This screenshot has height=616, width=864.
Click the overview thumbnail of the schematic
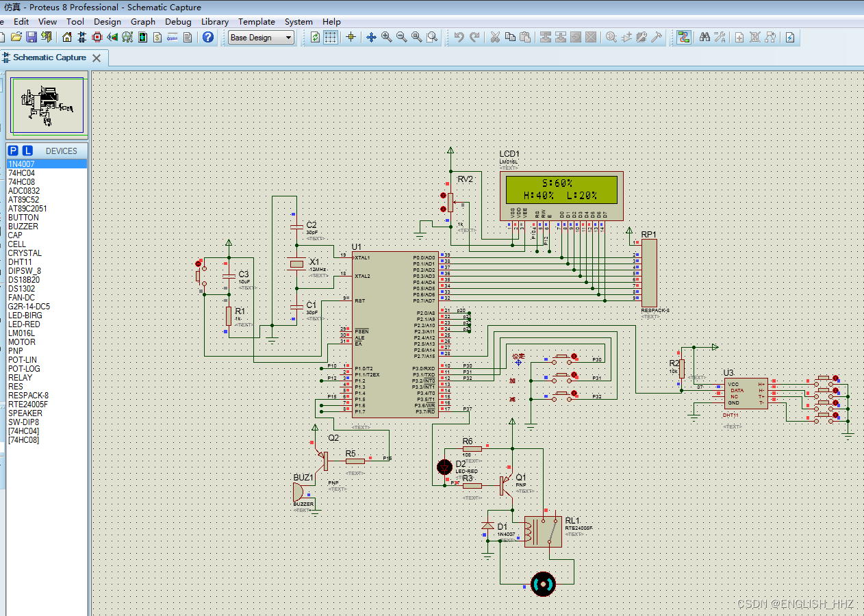[x=47, y=105]
